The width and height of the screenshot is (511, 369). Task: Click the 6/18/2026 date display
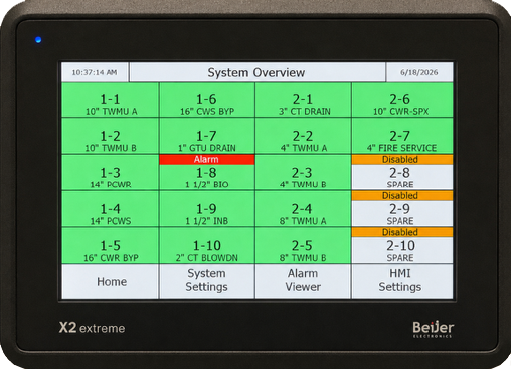tap(419, 72)
